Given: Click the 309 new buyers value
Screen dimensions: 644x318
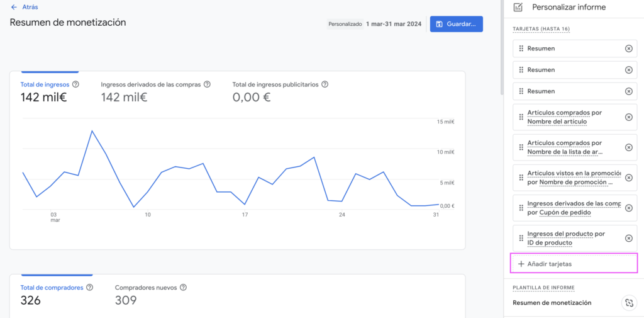Looking at the screenshot, I should (x=126, y=301).
